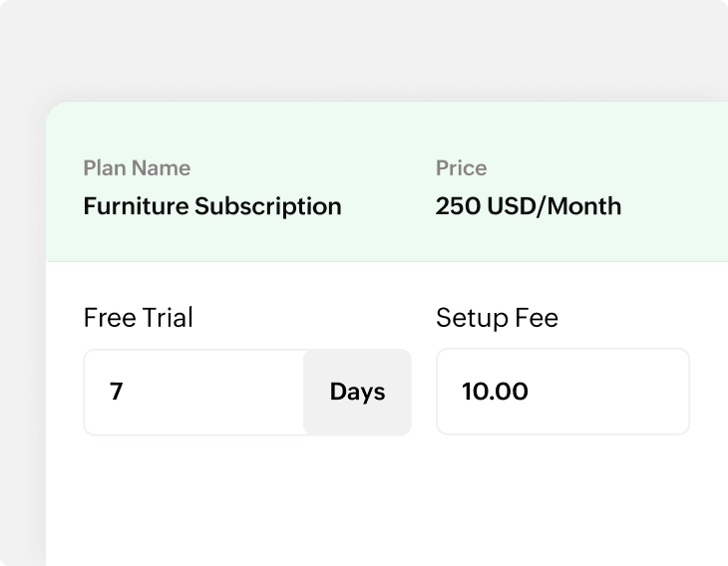The height and width of the screenshot is (566, 728).
Task: Click the Free Trial field label
Action: pyautogui.click(x=138, y=318)
